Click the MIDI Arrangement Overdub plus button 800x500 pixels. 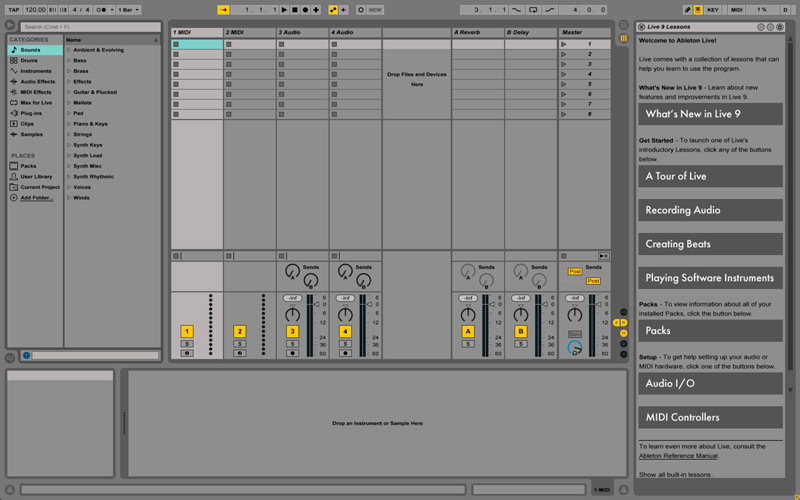316,10
